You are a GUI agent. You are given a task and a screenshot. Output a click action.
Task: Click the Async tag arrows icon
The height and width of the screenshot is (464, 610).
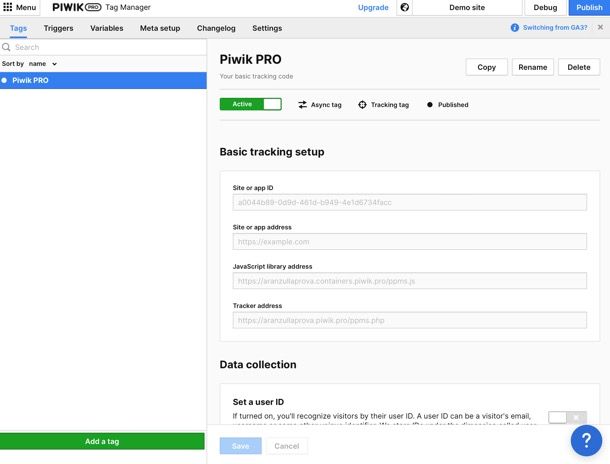pos(302,105)
